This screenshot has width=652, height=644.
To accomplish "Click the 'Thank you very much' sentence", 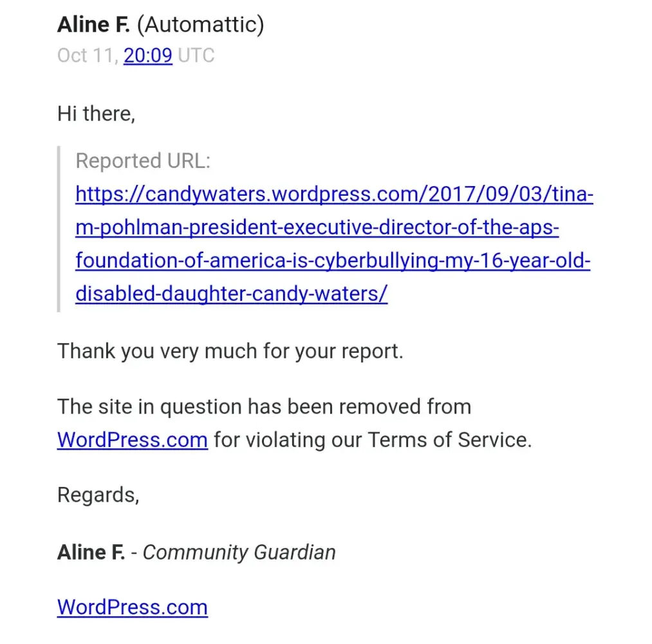I will tap(230, 352).
